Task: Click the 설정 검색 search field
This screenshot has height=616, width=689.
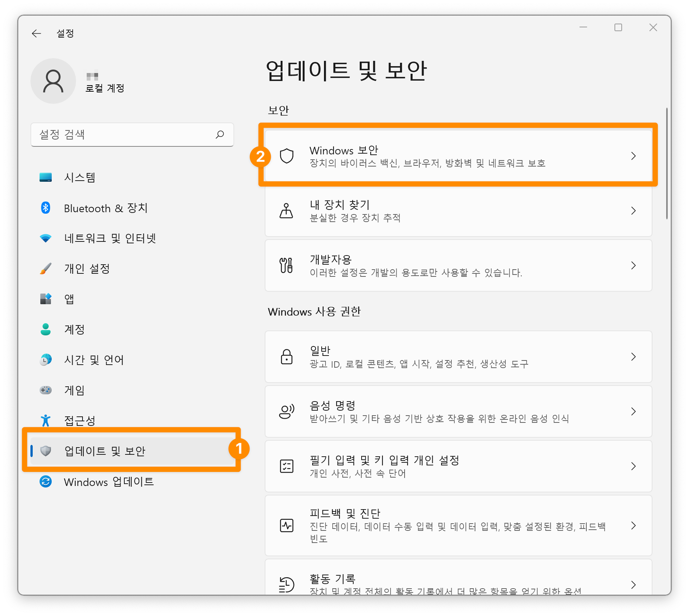Action: (x=132, y=135)
